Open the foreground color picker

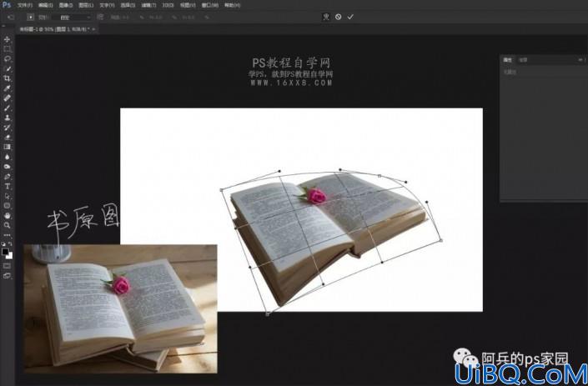(4, 252)
